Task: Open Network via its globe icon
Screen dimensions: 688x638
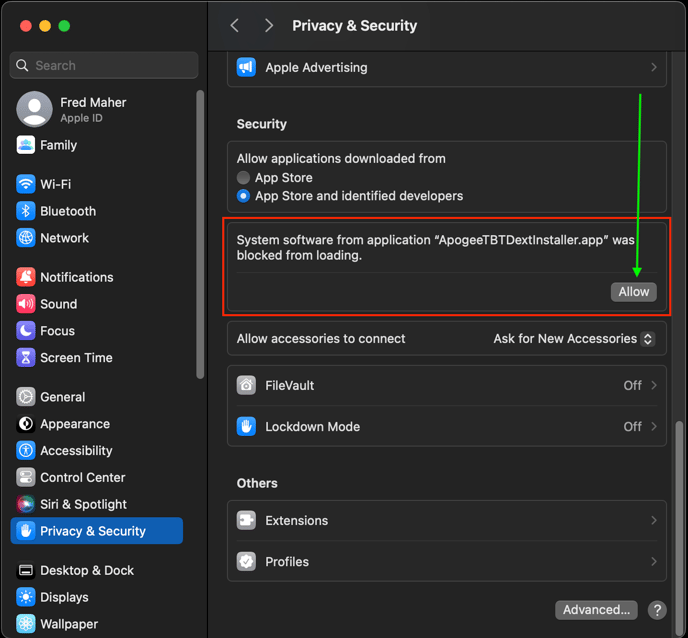Action: pyautogui.click(x=25, y=238)
